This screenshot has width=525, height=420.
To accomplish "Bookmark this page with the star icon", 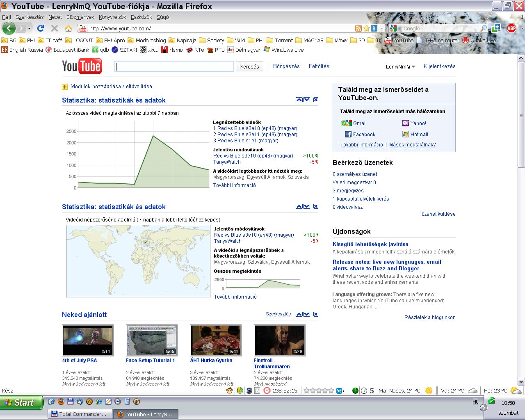I will (x=366, y=28).
